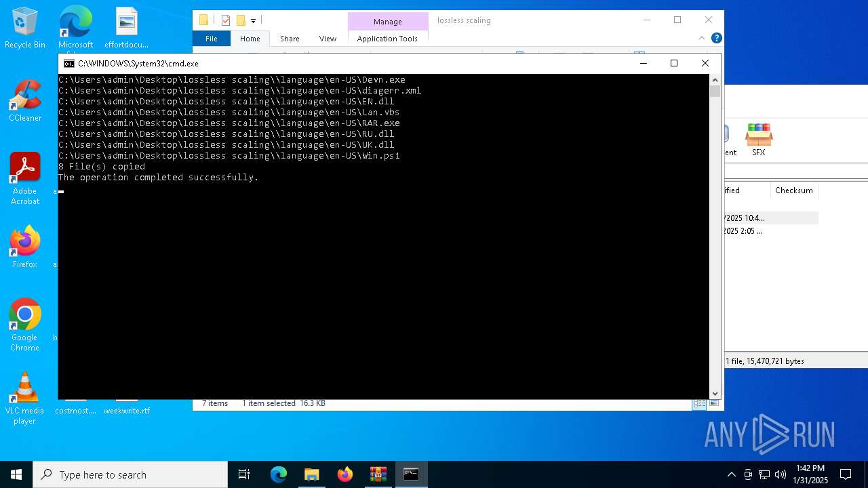
Task: Open the Google Chrome desktop shortcut
Action: click(25, 325)
